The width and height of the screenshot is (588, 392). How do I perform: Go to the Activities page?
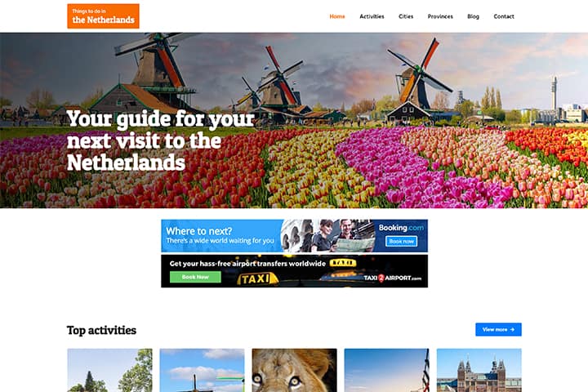372,16
